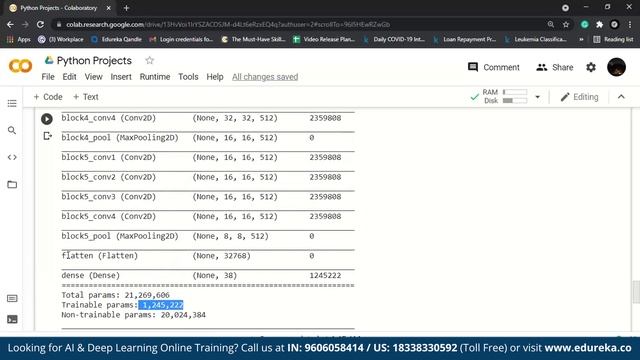Click the cell output toggle icon
The height and width of the screenshot is (360, 640).
[x=47, y=136]
